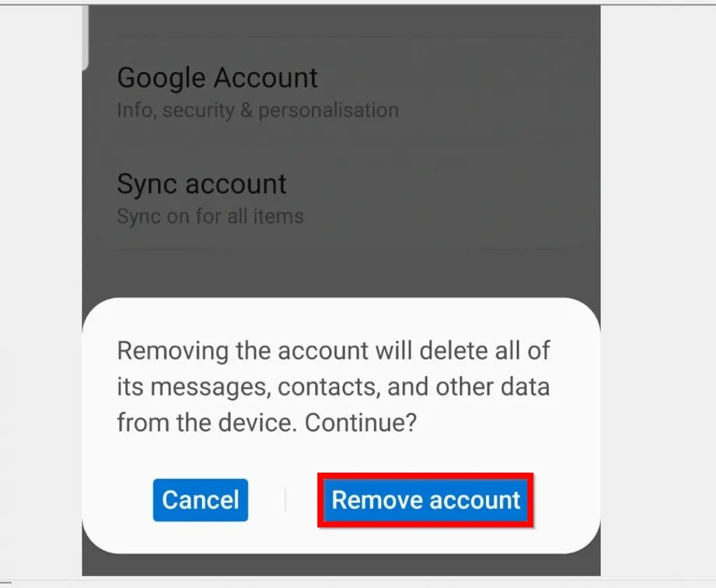Tap the Cancel button in the dialog
The height and width of the screenshot is (588, 716).
tap(200, 499)
